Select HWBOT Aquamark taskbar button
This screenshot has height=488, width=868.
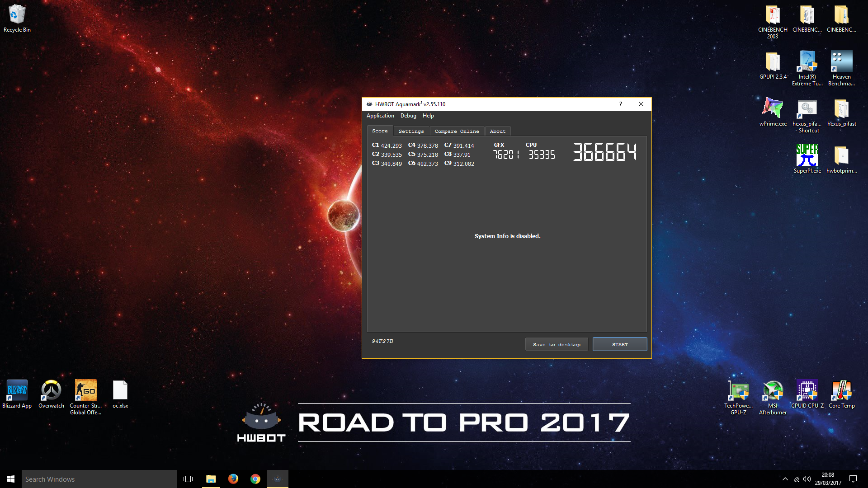(x=277, y=479)
